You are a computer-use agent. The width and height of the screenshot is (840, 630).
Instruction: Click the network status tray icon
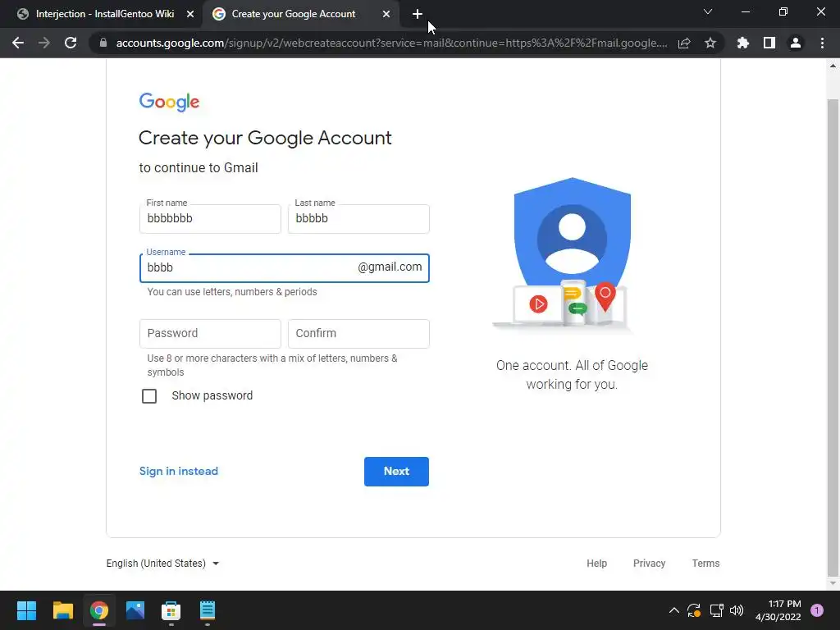[x=716, y=610]
